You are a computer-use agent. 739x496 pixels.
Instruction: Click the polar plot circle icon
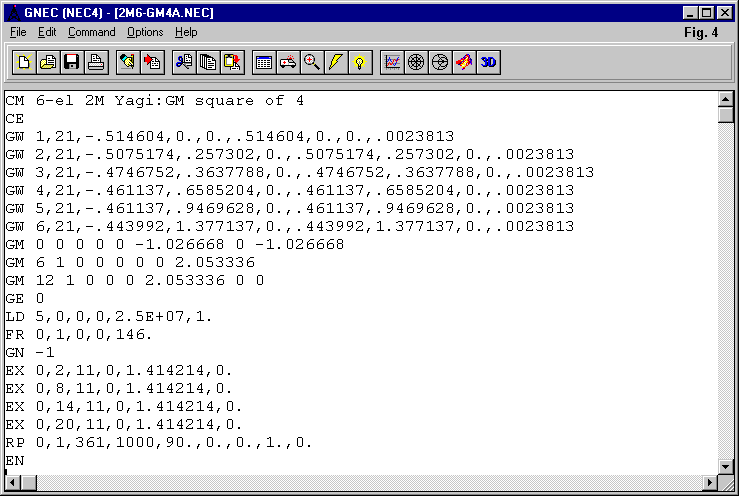[416, 62]
